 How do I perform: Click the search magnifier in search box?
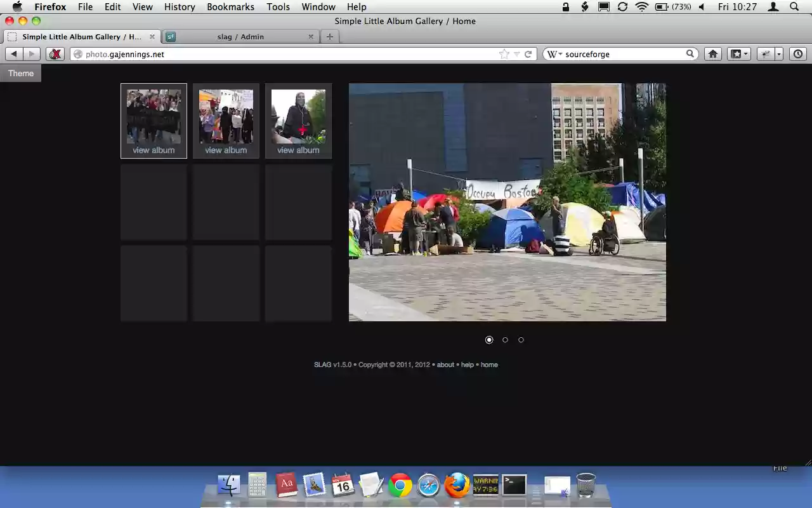click(x=690, y=54)
